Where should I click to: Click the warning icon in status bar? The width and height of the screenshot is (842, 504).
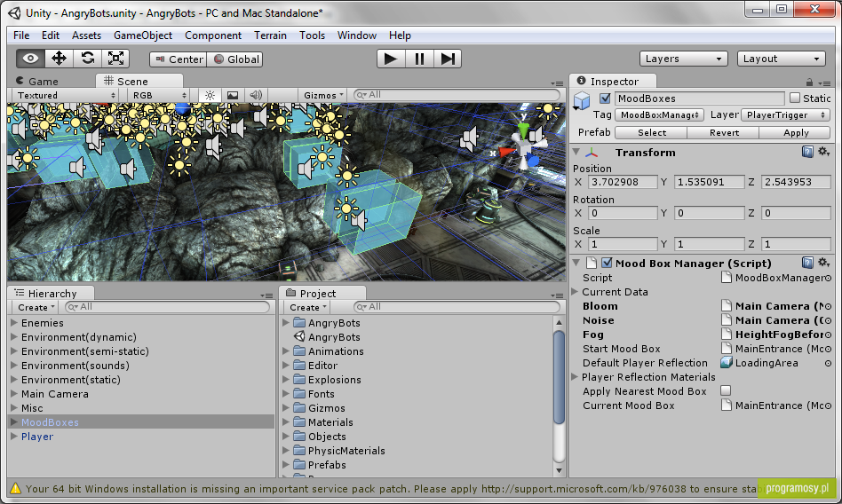15,488
